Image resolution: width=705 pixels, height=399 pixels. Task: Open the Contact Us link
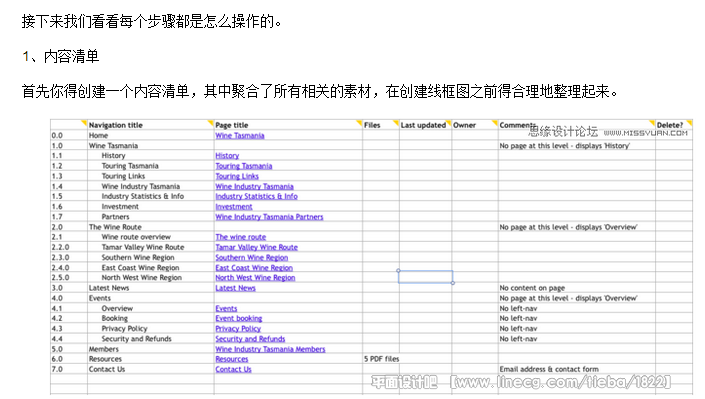233,369
